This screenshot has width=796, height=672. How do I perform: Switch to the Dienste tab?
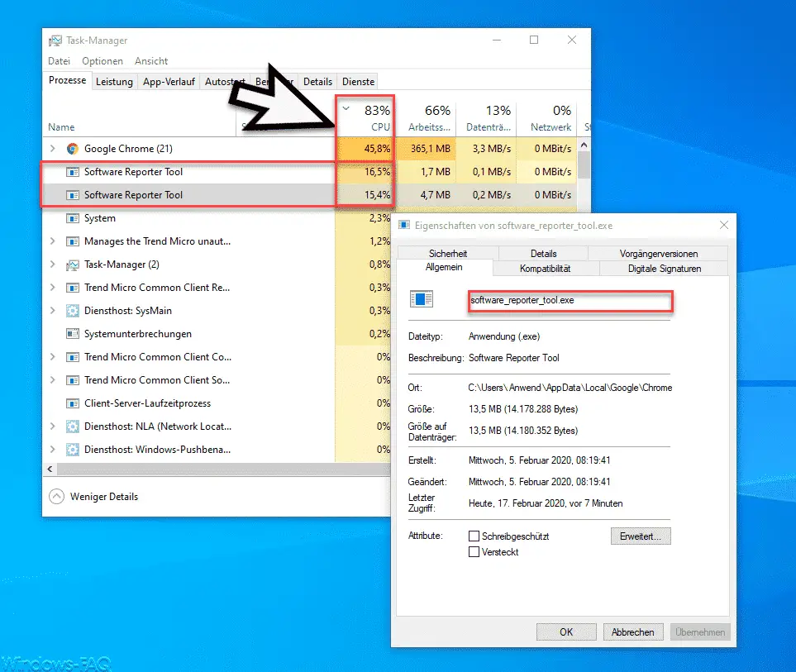(359, 82)
